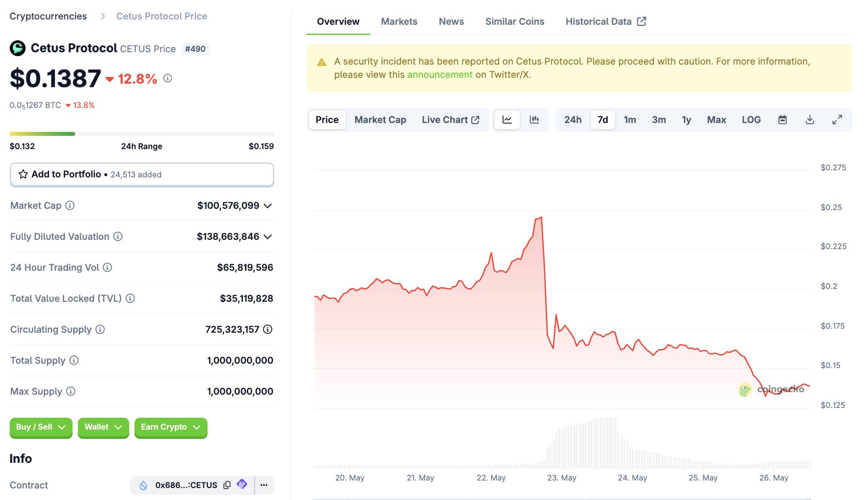Image resolution: width=868 pixels, height=500 pixels.
Task: Copy the CETUS contract address
Action: (x=227, y=485)
